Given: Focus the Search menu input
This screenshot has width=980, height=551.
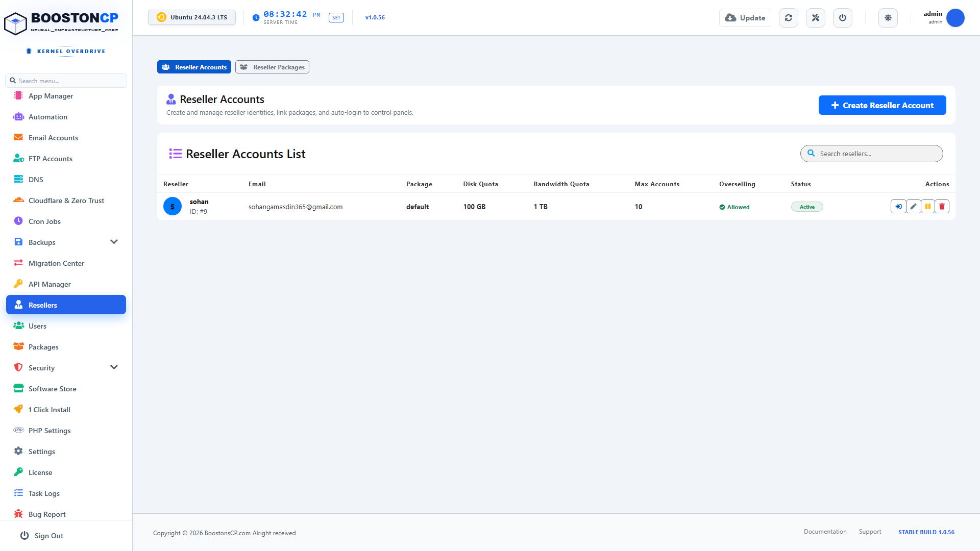Looking at the screenshot, I should pos(66,81).
